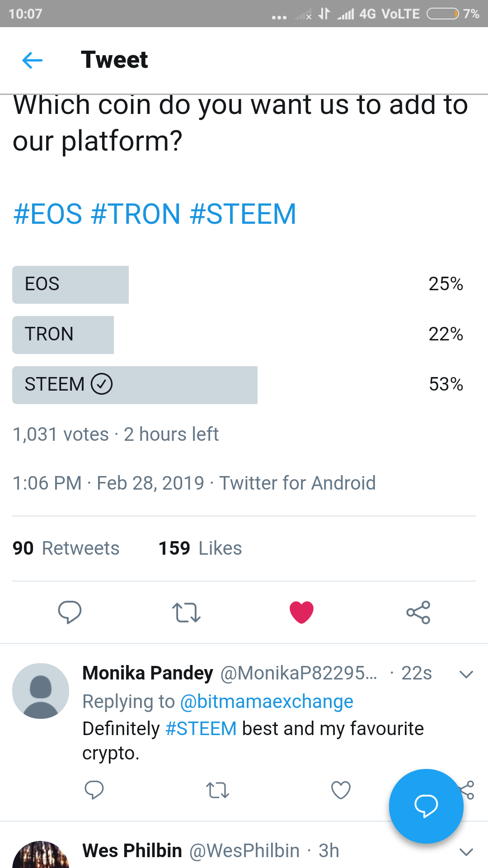Unlike the tweet via red heart

(301, 613)
